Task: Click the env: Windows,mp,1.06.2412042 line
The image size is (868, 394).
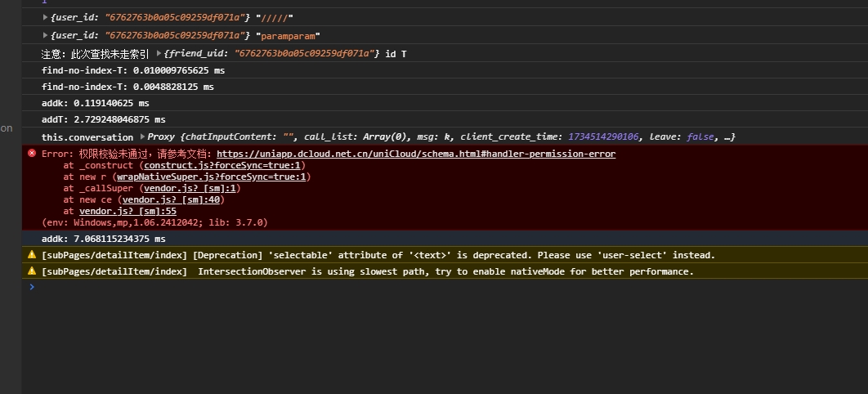Action: coord(154,222)
